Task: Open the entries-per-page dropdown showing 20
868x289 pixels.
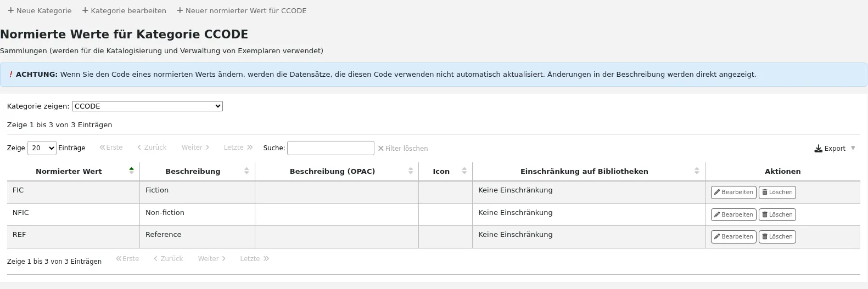Action: click(42, 148)
